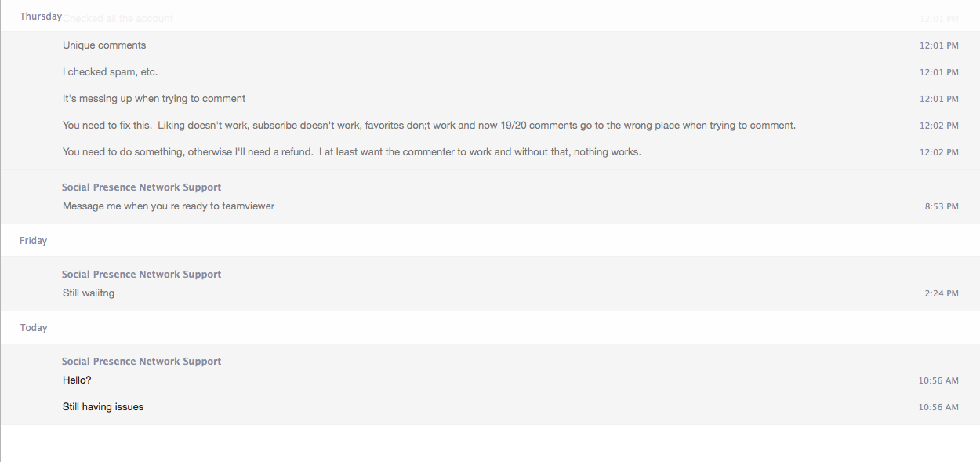Select the 'Unique comments' message
Image resolution: width=980 pixels, height=462 pixels.
104,45
